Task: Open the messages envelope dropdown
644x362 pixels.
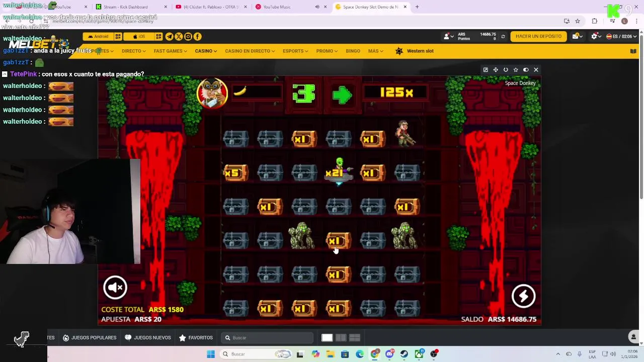Action: [577, 36]
